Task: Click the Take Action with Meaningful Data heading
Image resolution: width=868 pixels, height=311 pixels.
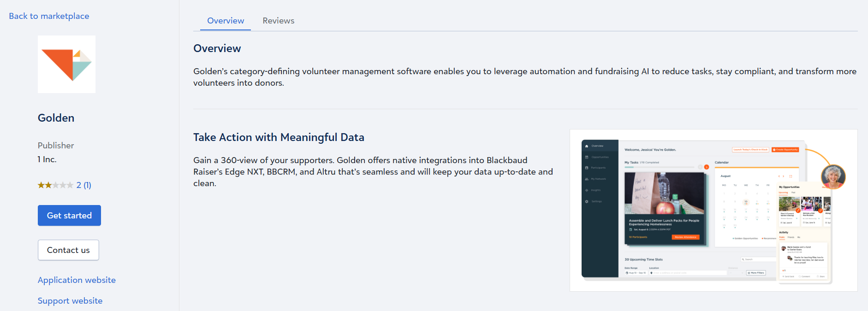Action: pos(279,137)
